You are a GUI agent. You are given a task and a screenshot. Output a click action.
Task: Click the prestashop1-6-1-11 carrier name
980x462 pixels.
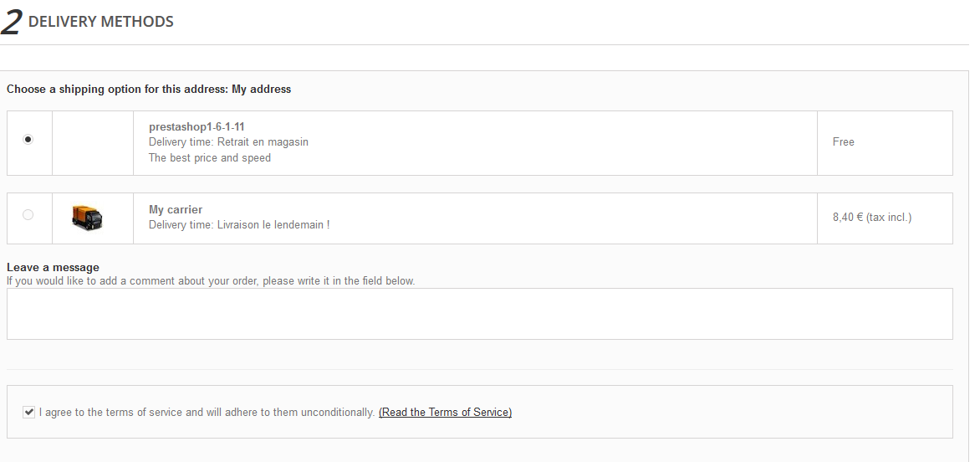coord(197,127)
